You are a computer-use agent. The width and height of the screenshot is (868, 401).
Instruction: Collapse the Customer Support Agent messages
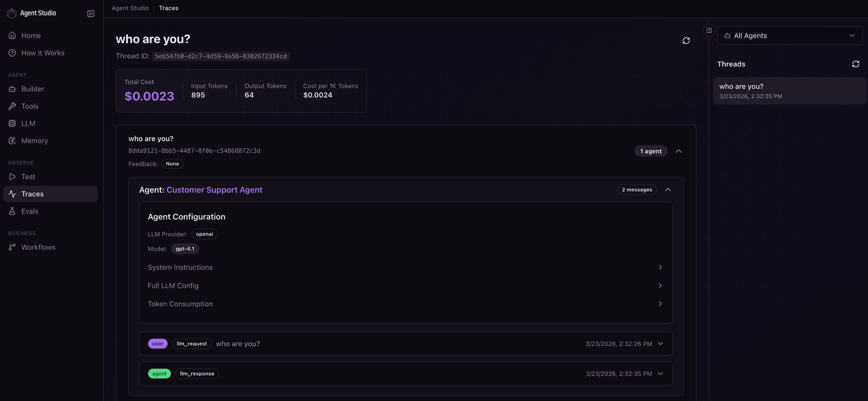coord(667,190)
